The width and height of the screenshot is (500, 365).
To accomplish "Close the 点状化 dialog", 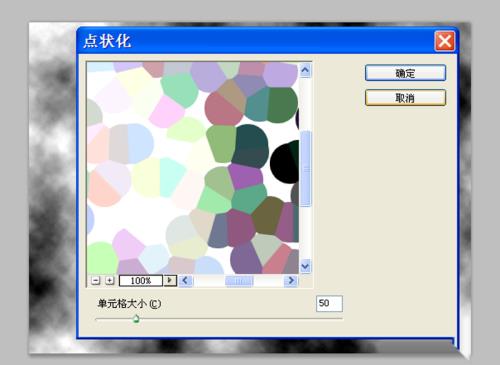I will coord(445,41).
